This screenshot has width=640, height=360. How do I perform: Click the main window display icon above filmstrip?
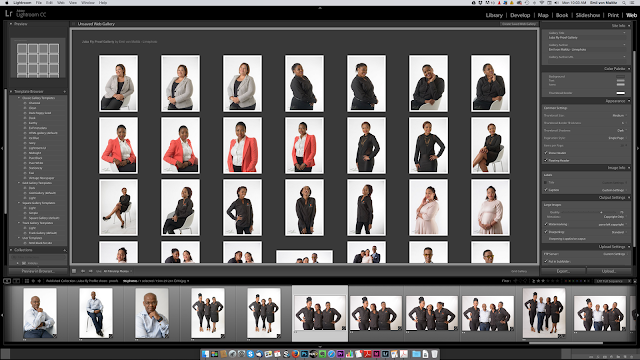pos(7,281)
